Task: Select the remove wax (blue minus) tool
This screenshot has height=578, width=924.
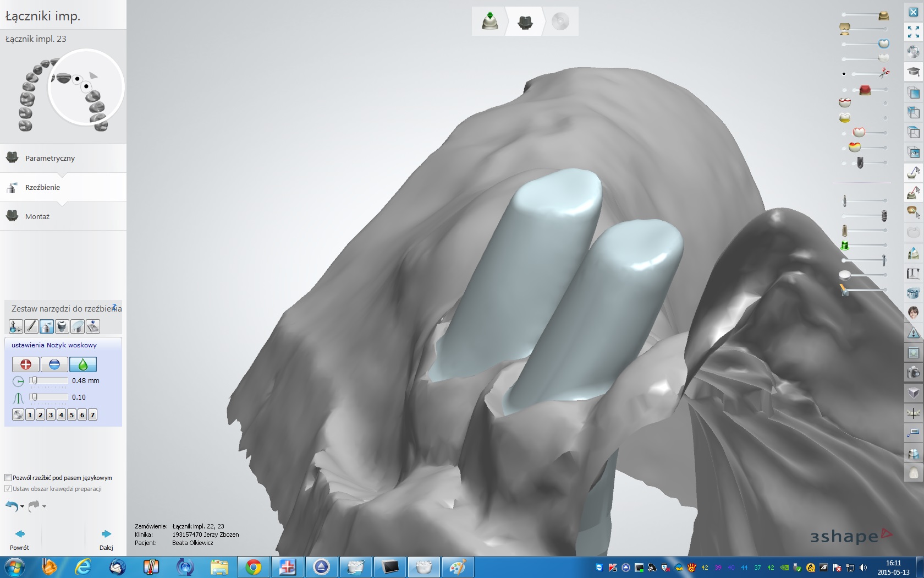Action: [54, 364]
